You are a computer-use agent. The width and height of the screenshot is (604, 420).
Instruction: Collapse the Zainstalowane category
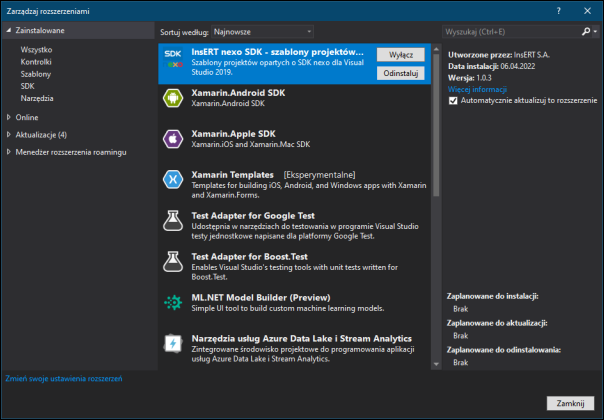[9, 31]
